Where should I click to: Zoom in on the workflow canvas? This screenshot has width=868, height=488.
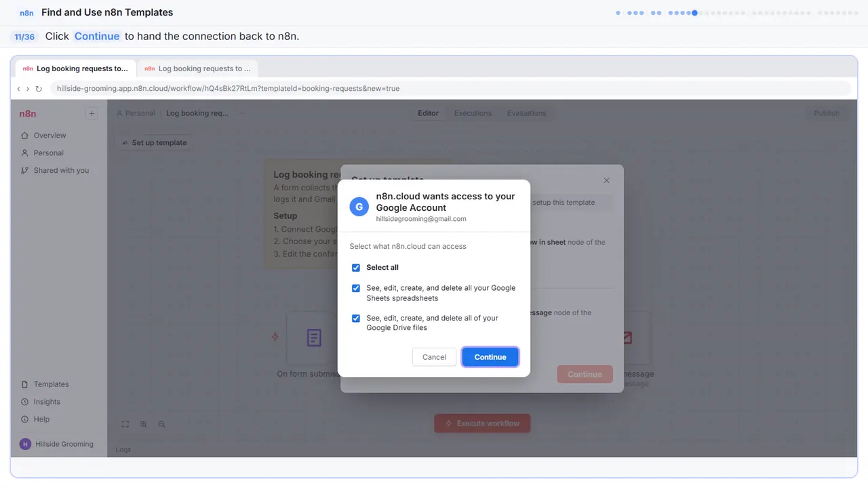[x=144, y=424]
